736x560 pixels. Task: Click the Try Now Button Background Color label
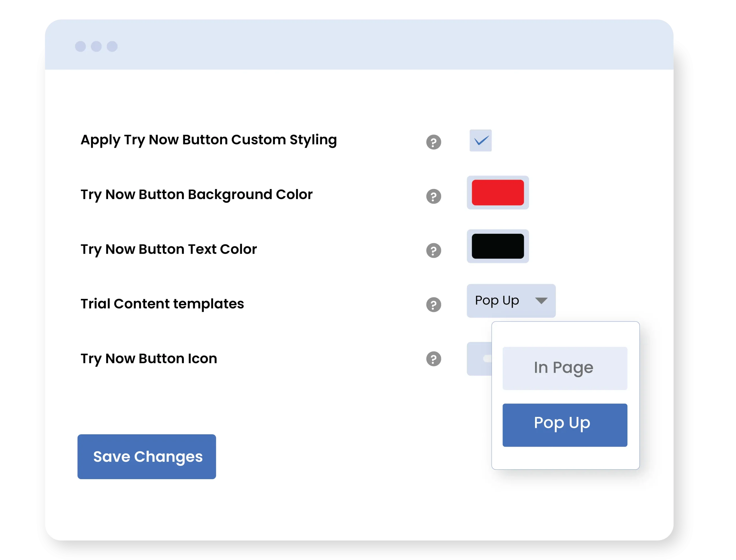197,194
